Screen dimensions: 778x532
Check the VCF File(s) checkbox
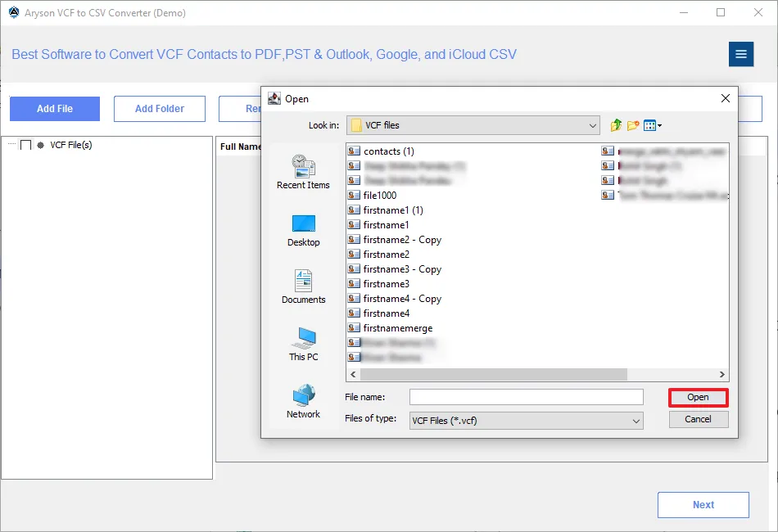tap(26, 145)
